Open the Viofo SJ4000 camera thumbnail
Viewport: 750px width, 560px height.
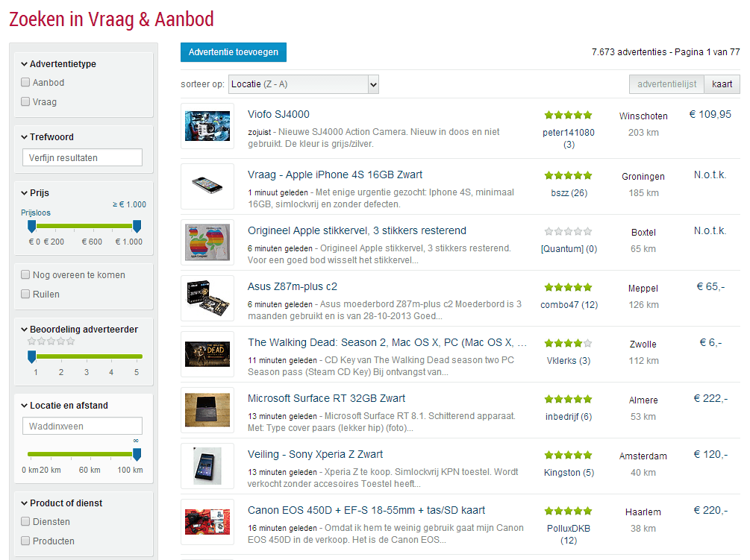(x=207, y=126)
